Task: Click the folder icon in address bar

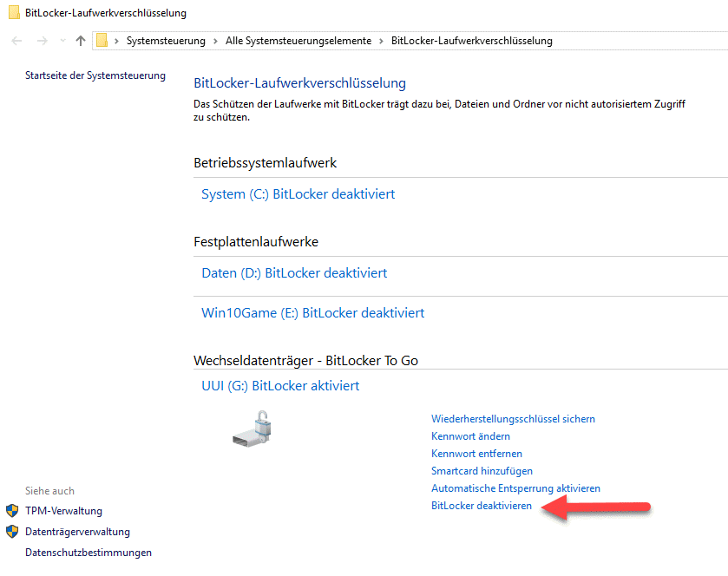Action: 102,40
